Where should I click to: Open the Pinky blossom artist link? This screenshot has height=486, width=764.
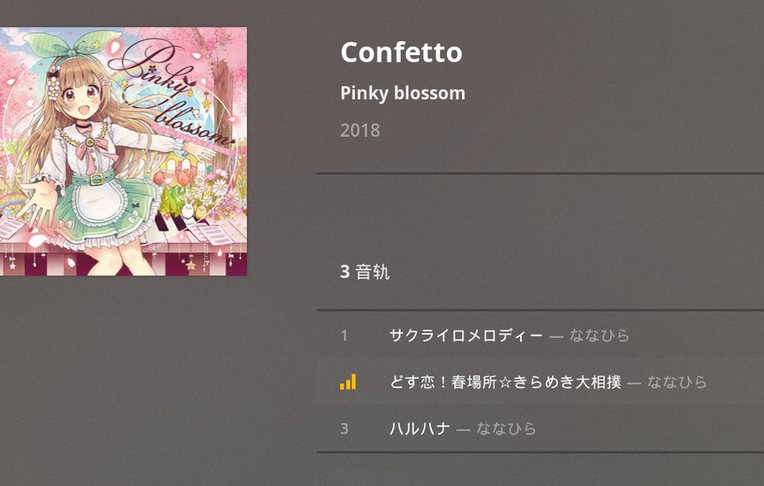click(x=402, y=94)
